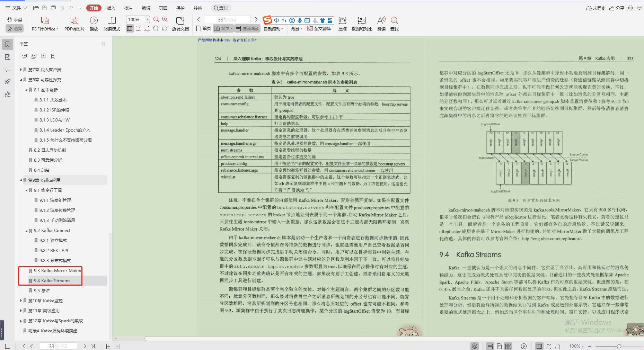Rotate document with 旋转文档

click(x=180, y=24)
